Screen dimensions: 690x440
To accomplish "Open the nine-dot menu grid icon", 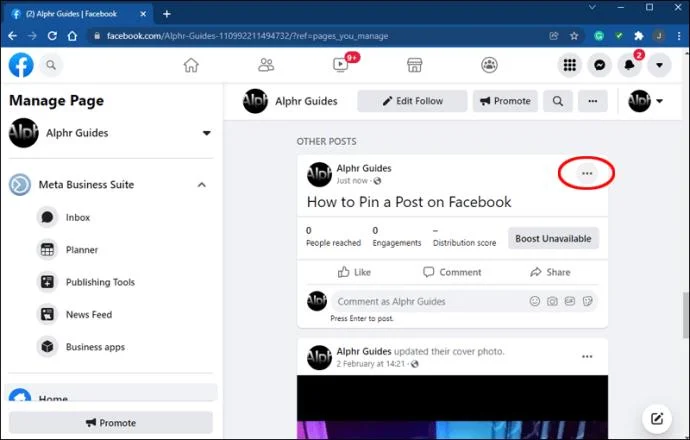I will point(570,65).
